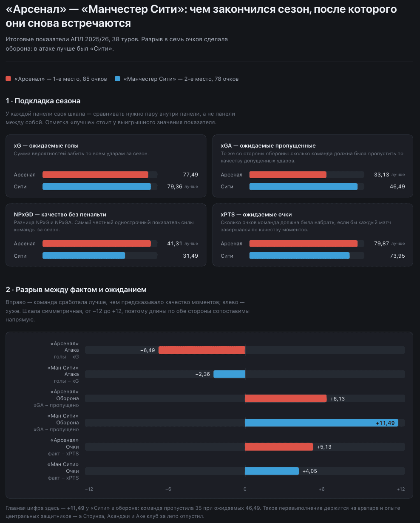Click section heading '1 · Подкладка сезона'

[x=43, y=101]
